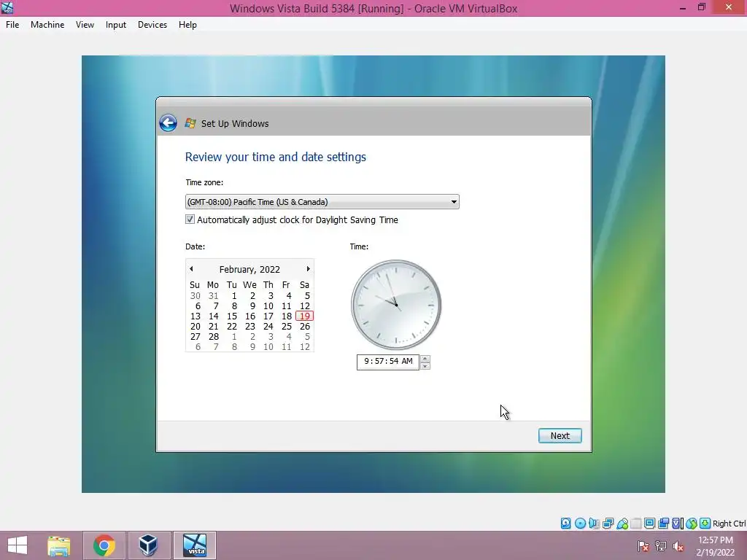Select February 26 in the calendar
747x560 pixels.
click(x=305, y=327)
